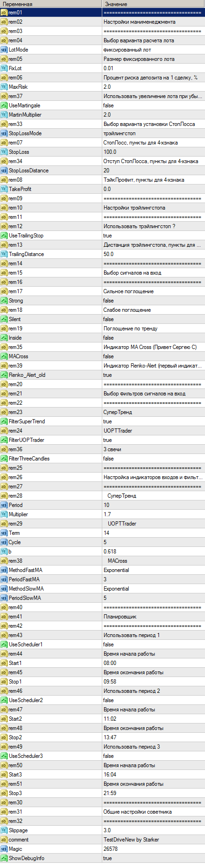Select the TrailingDistance value 50.0

pos(108,254)
